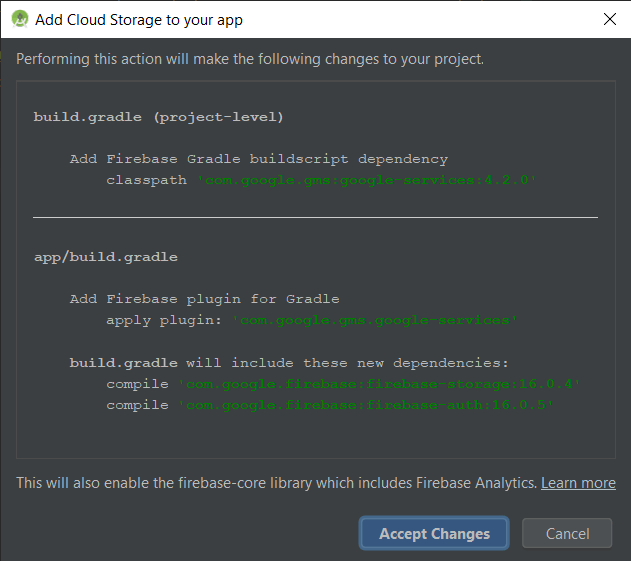Click the firebase-auth:16.0.5 compile dependency
The height and width of the screenshot is (561, 631).
click(365, 405)
